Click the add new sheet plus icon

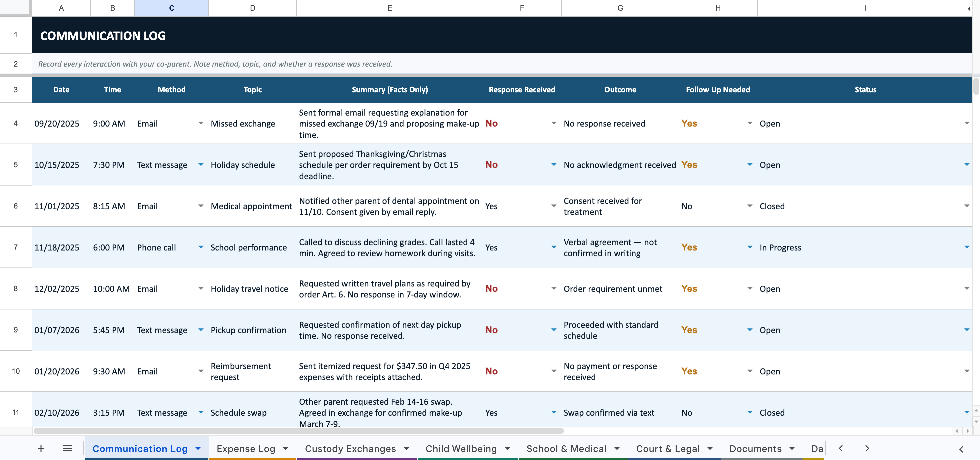click(41, 449)
